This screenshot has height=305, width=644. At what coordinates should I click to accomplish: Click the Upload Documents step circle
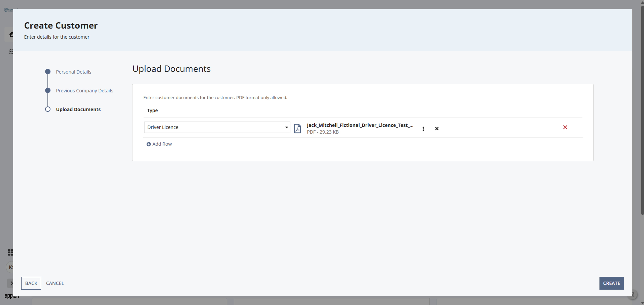click(x=48, y=109)
